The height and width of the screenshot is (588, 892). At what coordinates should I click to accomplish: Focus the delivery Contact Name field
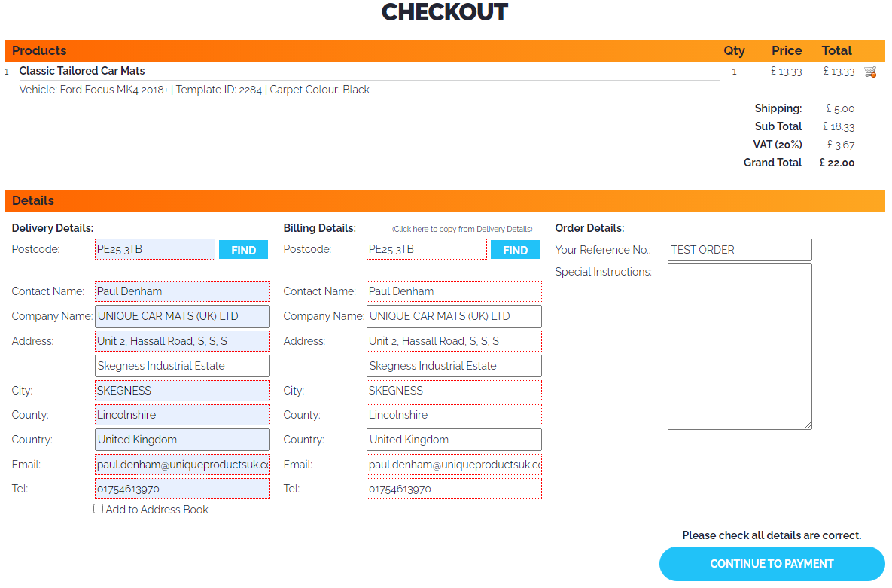182,291
